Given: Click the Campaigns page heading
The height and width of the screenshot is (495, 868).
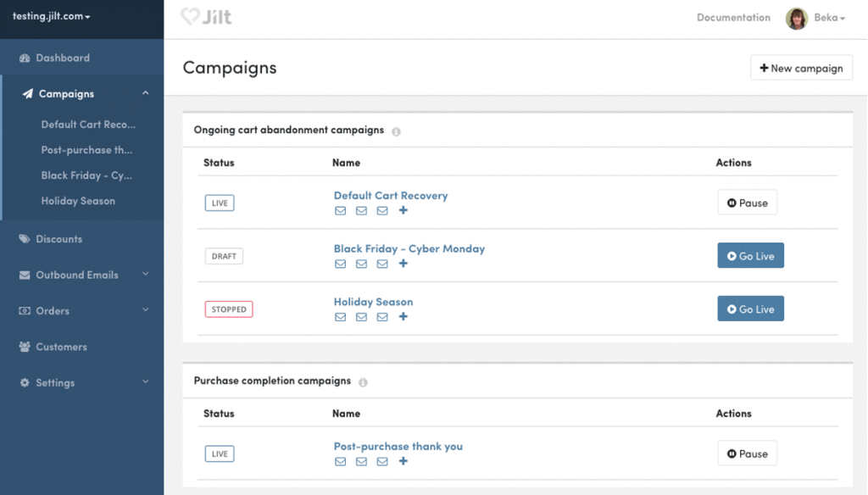Looking at the screenshot, I should (230, 68).
